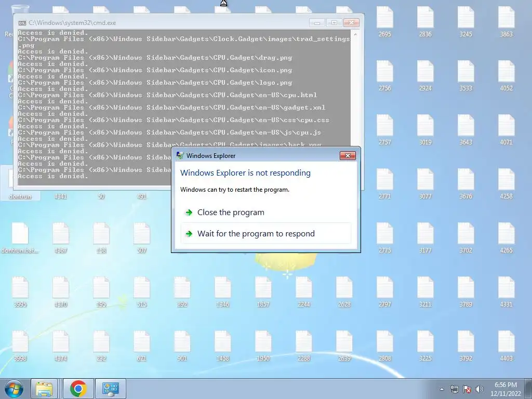532x399 pixels.
Task: Open the Action Center flag icon
Action: click(x=467, y=389)
